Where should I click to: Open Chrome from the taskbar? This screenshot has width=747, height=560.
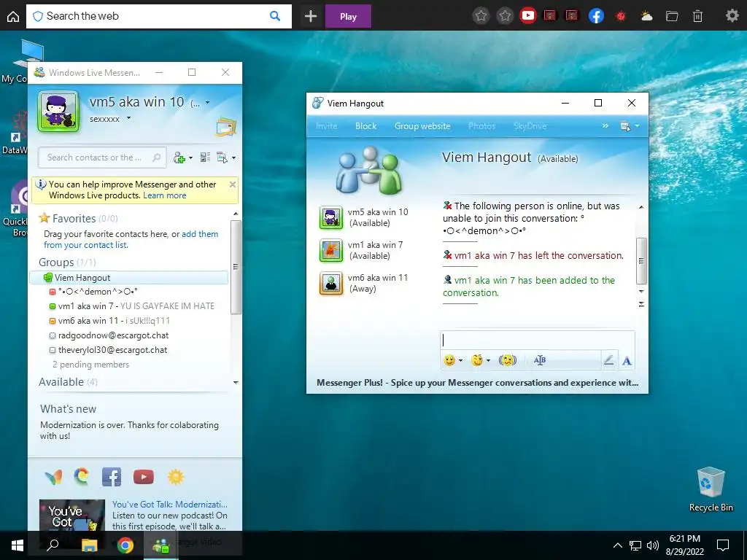coord(125,545)
